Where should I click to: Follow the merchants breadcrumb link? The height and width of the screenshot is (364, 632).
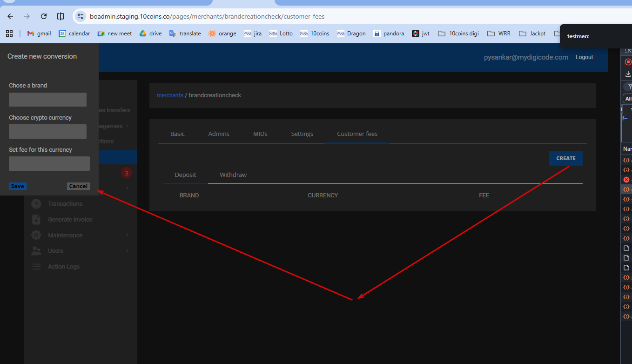(x=170, y=95)
